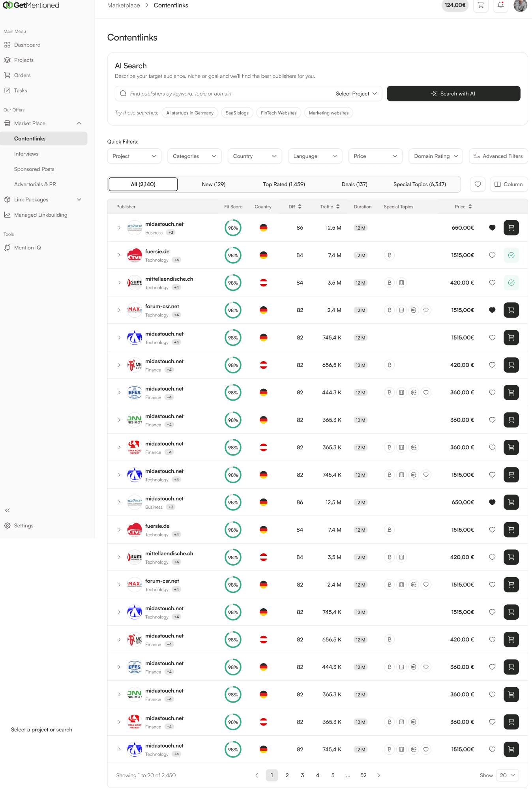
Task: Go to the next page arrow
Action: [x=378, y=775]
